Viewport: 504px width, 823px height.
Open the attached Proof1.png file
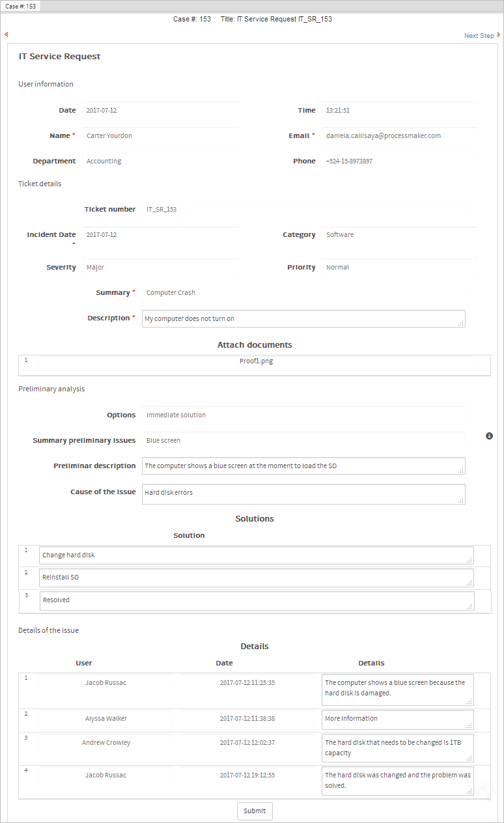(256, 361)
